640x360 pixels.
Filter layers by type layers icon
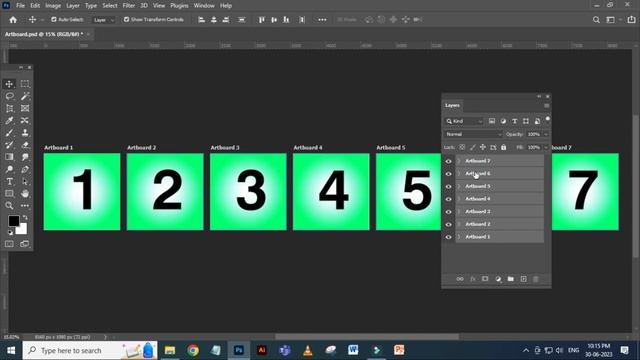click(515, 121)
